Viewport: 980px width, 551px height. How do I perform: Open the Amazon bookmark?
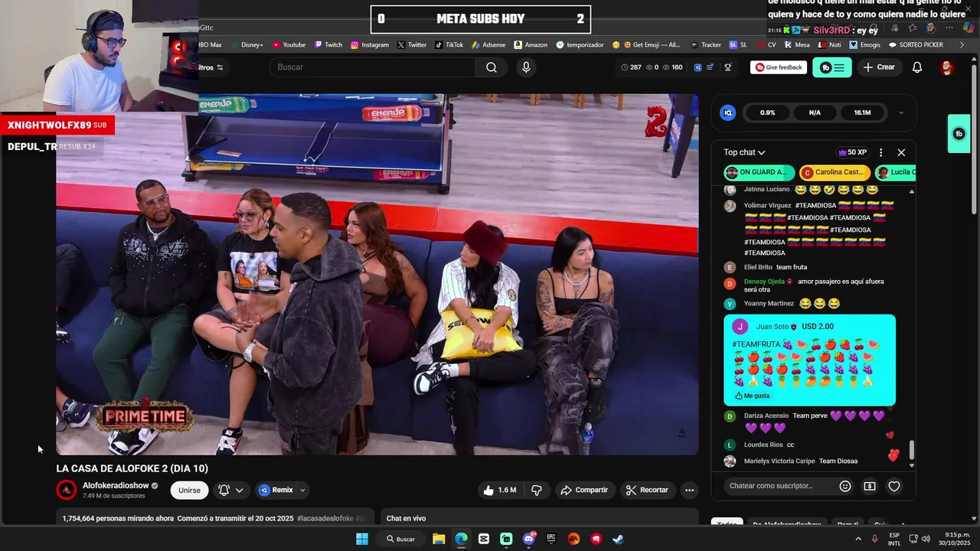coord(531,45)
